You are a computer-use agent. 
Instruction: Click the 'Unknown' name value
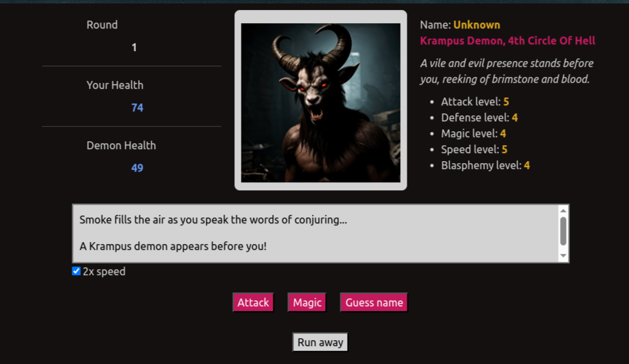[476, 25]
